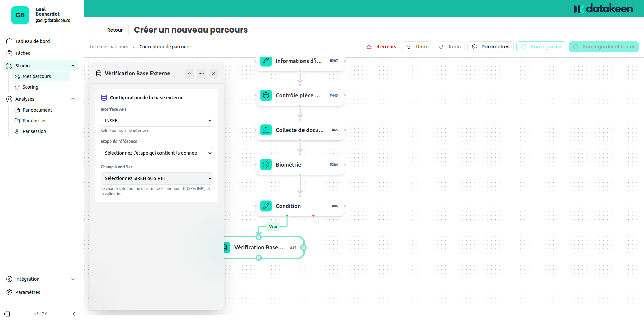Open the Champ à vérifier SIREN/SIRET dropdown
644x322 pixels.
(156, 178)
